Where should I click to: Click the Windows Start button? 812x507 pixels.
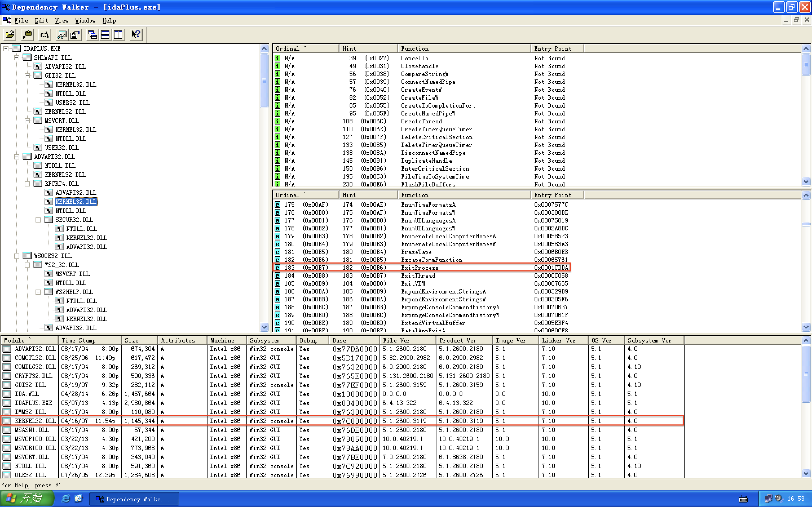coord(27,499)
